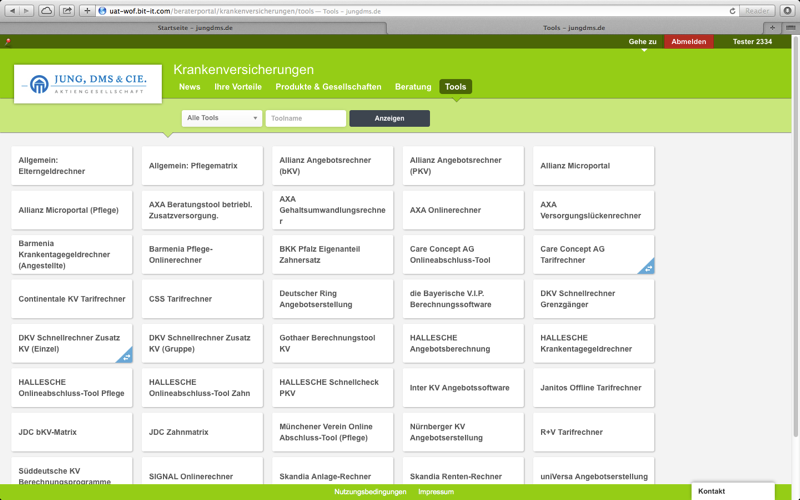Switch to the Tools – jungdms.de tab
The width and height of the screenshot is (800, 500).
coord(574,28)
